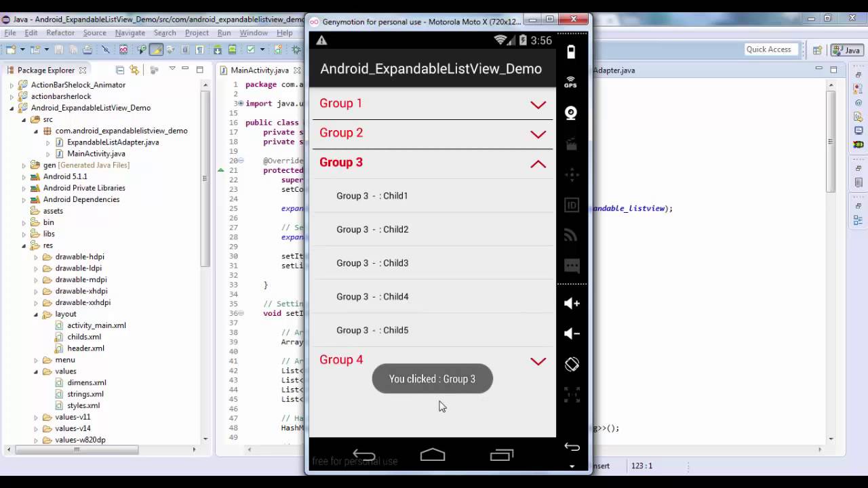
Task: Expand the gen Generated Java Files node
Action: click(24, 165)
